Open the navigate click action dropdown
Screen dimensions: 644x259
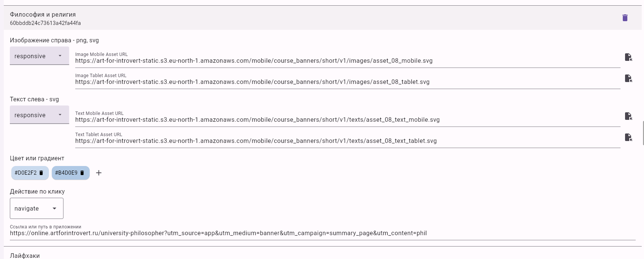click(36, 208)
